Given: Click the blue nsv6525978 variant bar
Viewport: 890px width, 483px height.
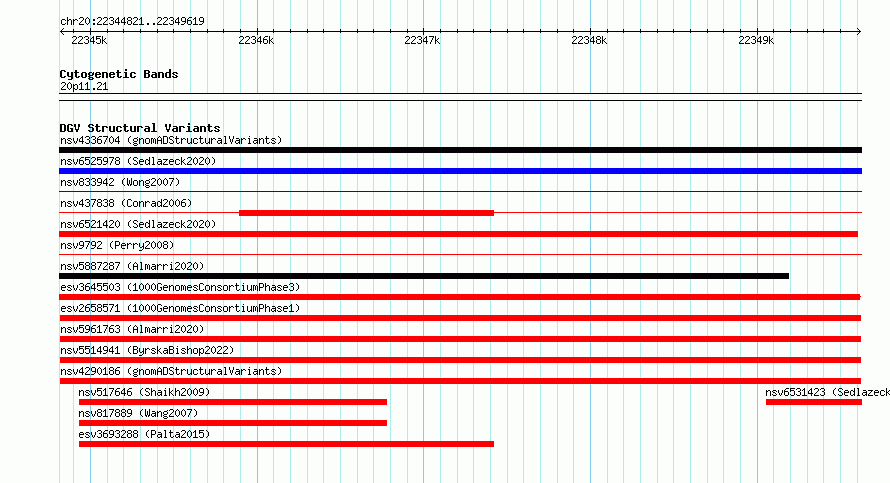Looking at the screenshot, I should point(460,171).
